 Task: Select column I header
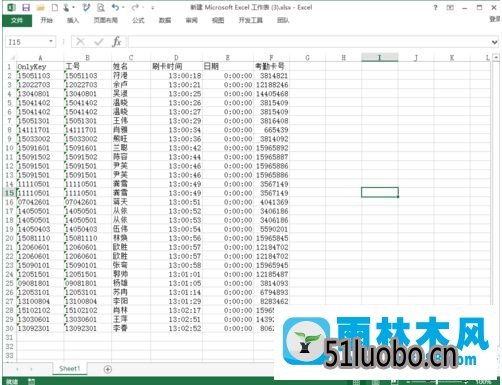click(x=380, y=57)
